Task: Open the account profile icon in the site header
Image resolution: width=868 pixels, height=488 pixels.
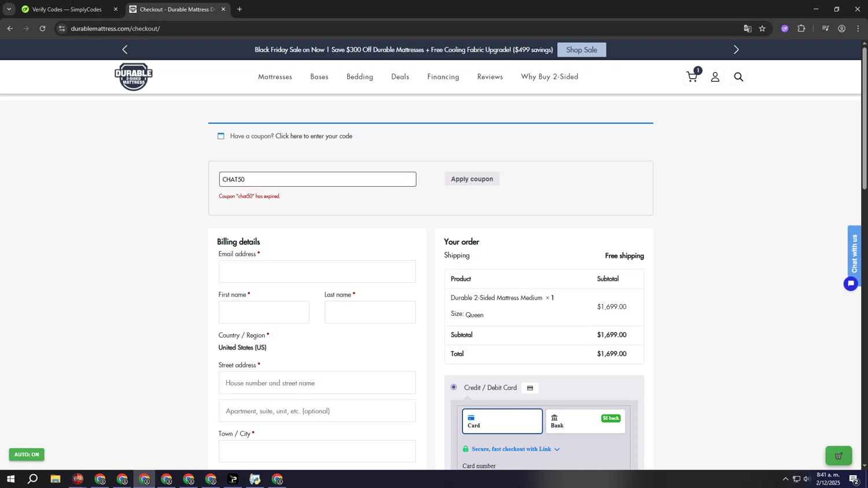Action: 715,77
